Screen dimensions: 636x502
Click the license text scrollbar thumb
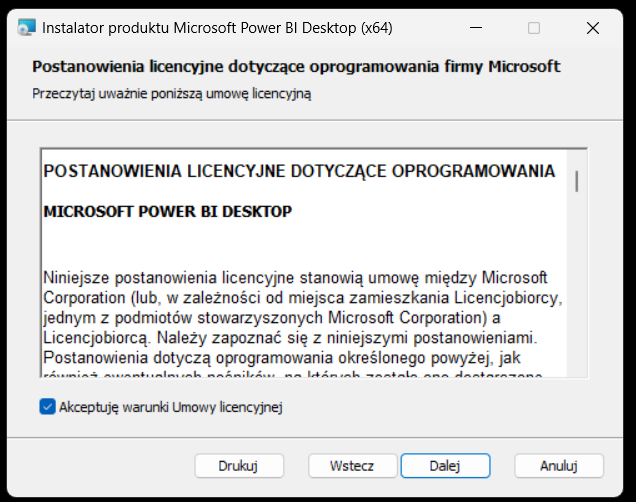(577, 180)
